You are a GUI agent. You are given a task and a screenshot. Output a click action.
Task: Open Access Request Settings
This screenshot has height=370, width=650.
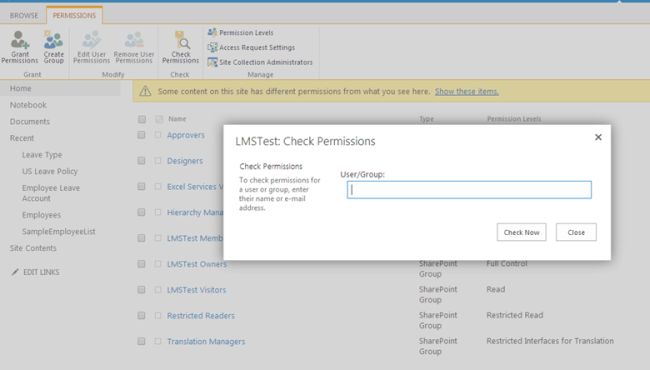tap(251, 47)
